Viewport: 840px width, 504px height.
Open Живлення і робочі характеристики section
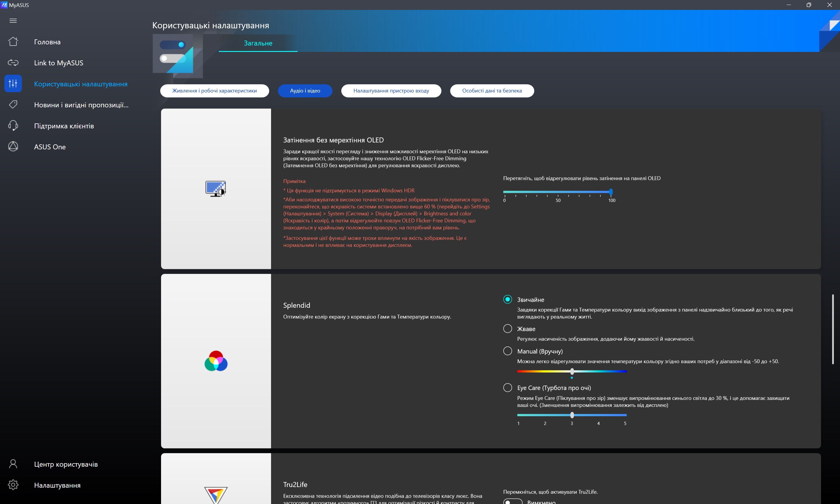click(x=214, y=91)
